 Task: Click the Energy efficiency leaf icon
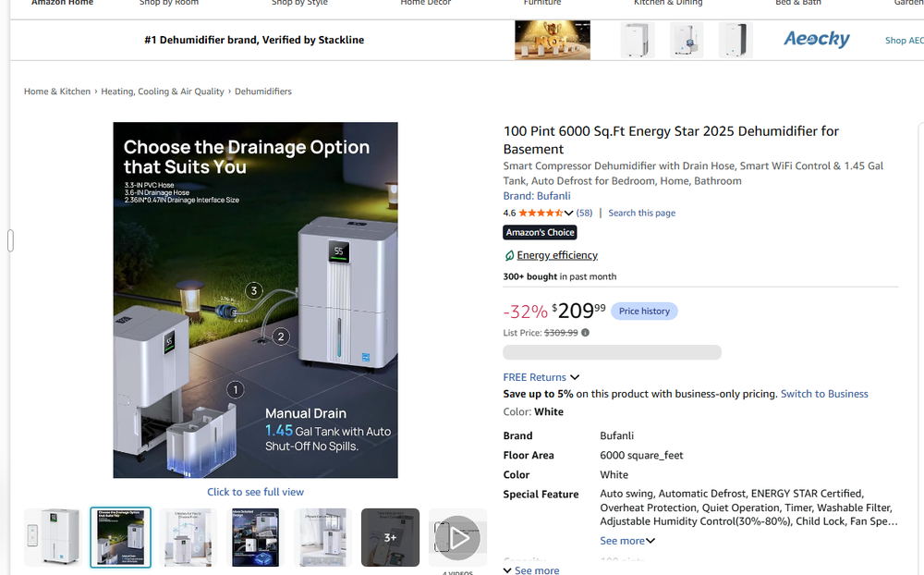pos(509,255)
